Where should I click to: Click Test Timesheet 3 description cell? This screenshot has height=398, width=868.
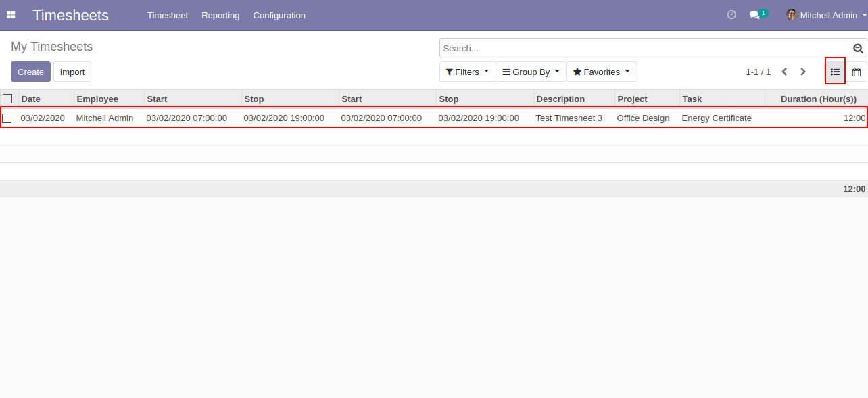pos(569,118)
